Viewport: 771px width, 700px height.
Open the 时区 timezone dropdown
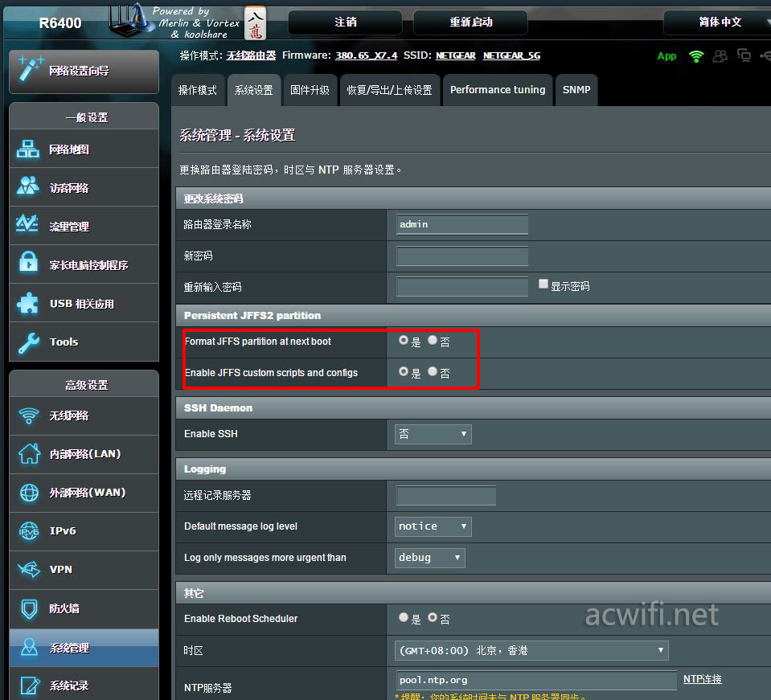click(x=531, y=651)
